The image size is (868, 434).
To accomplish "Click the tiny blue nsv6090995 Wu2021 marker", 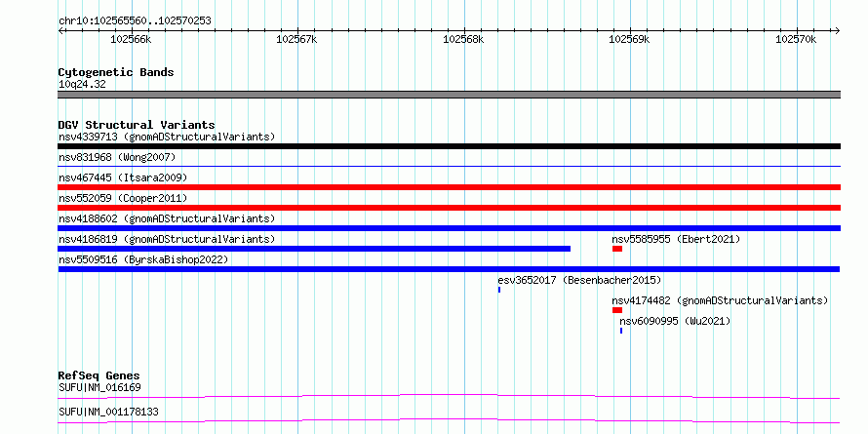I will click(x=621, y=331).
